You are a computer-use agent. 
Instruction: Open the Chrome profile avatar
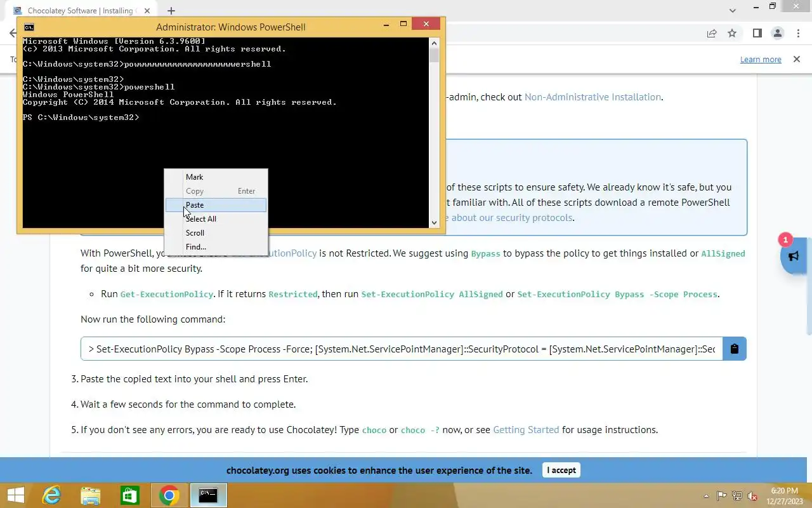(x=777, y=34)
